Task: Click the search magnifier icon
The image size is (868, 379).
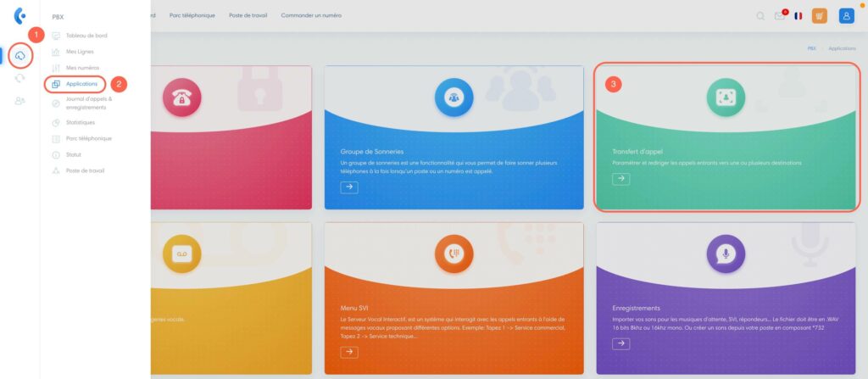Action: click(760, 15)
